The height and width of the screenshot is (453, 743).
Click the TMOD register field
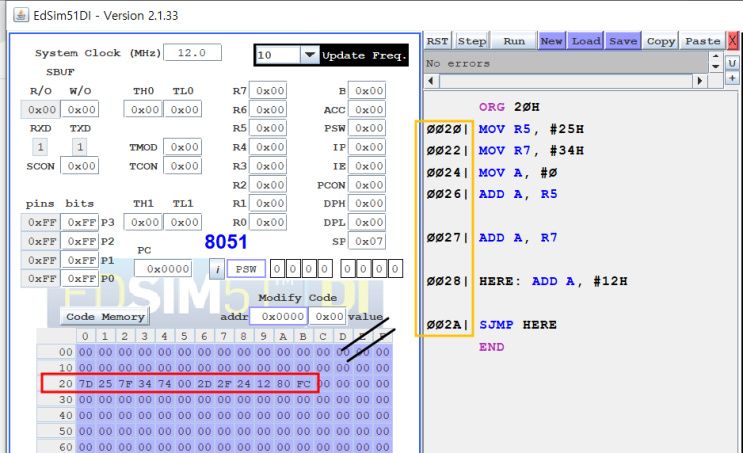click(182, 147)
